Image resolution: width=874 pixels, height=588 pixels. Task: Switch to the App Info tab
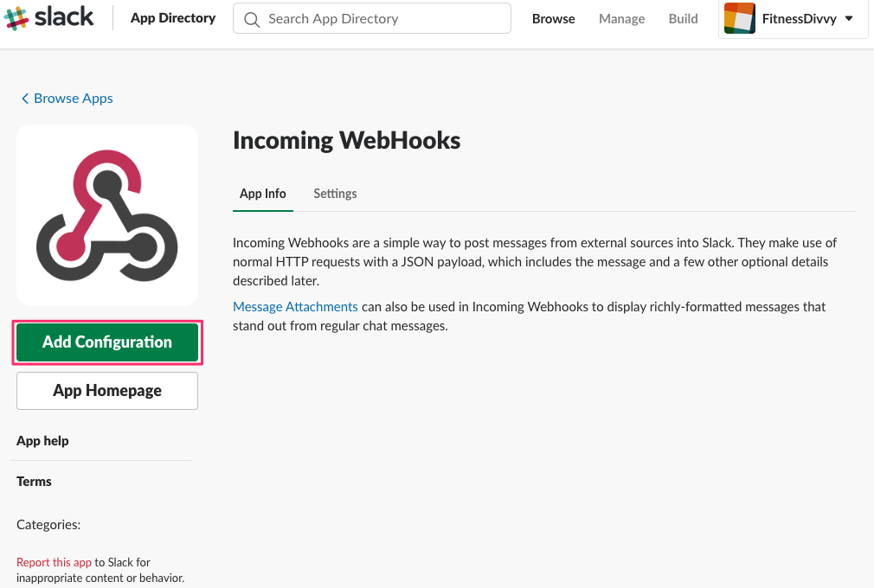262,193
